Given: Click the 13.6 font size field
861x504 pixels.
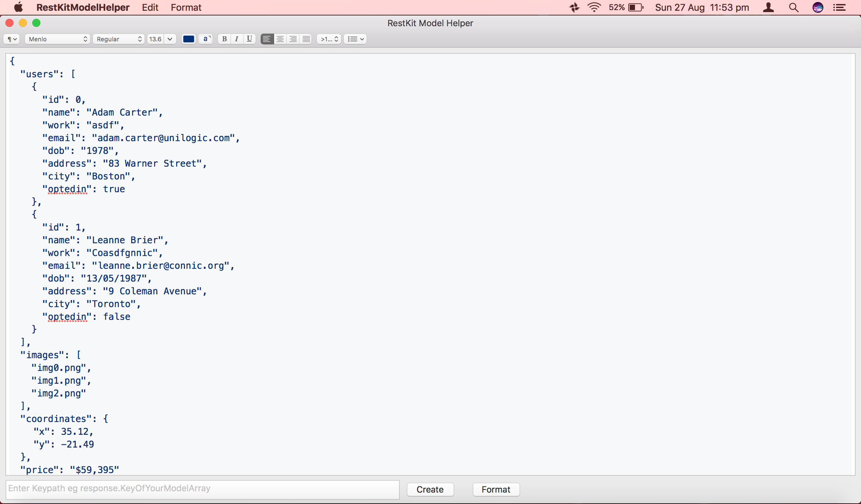Looking at the screenshot, I should (155, 39).
